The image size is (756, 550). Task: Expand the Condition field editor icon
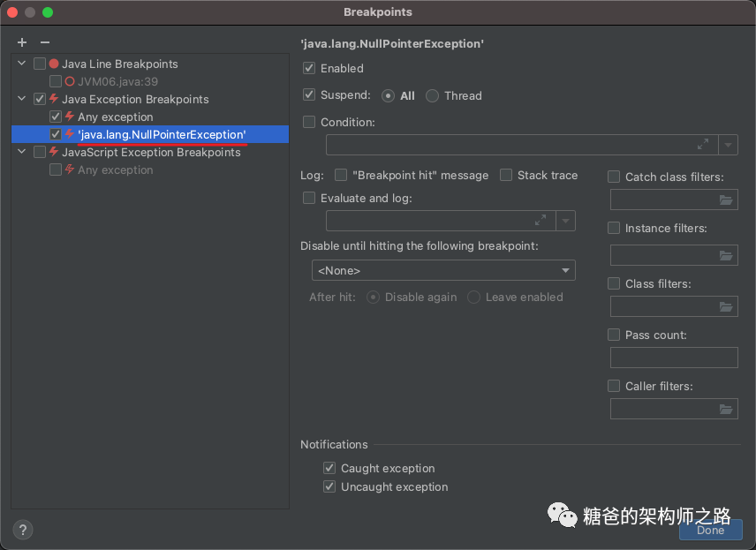(x=703, y=145)
